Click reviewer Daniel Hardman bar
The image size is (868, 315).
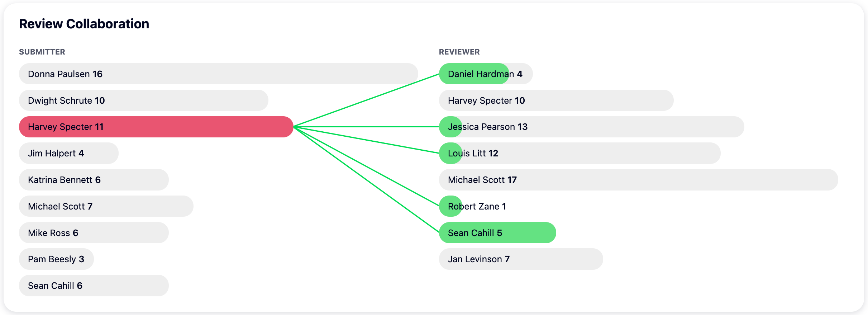coord(486,74)
